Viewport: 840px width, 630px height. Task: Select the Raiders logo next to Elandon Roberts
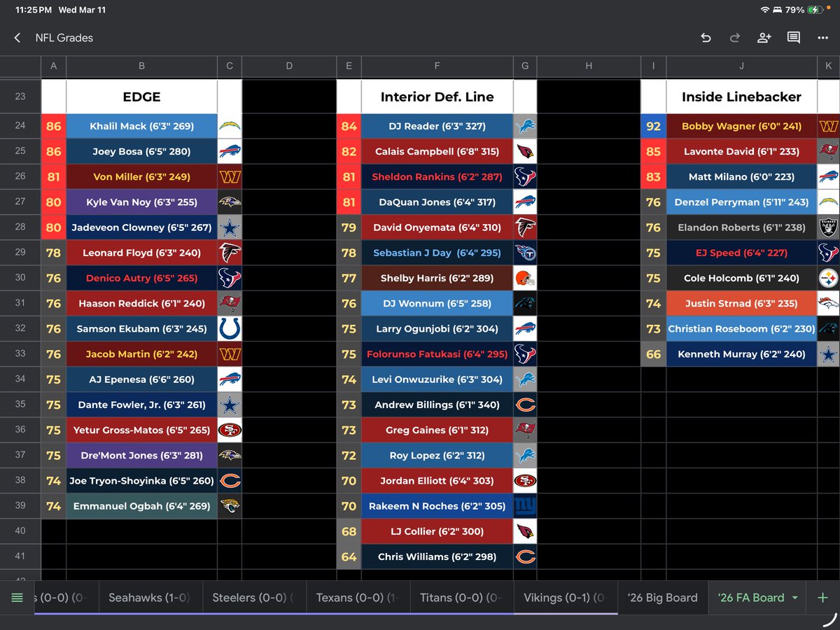click(x=829, y=227)
